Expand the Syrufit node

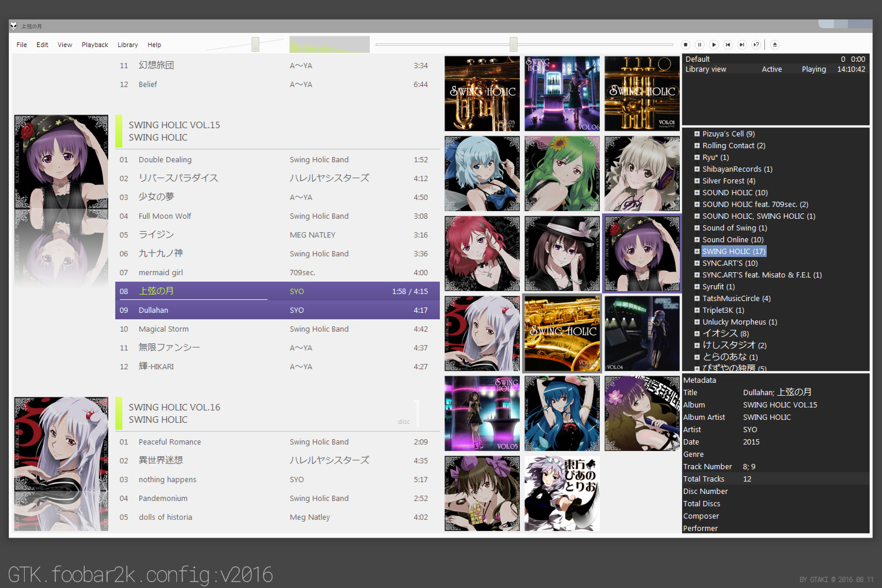pyautogui.click(x=697, y=287)
